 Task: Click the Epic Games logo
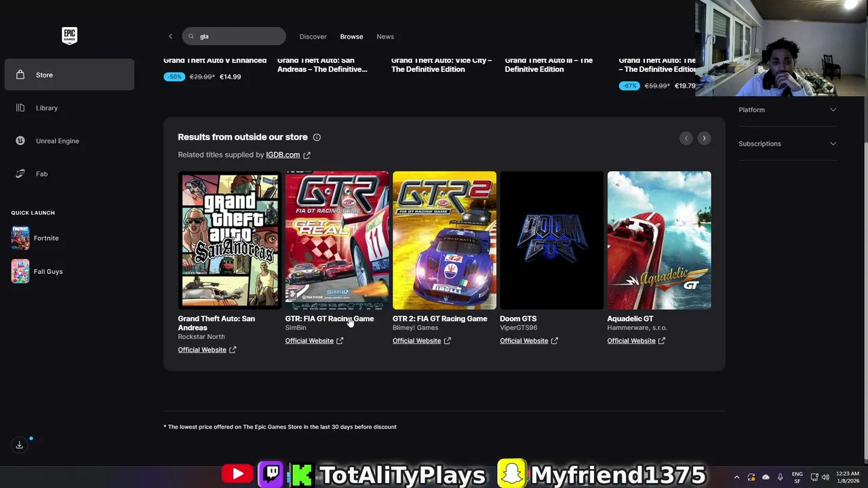pos(69,35)
